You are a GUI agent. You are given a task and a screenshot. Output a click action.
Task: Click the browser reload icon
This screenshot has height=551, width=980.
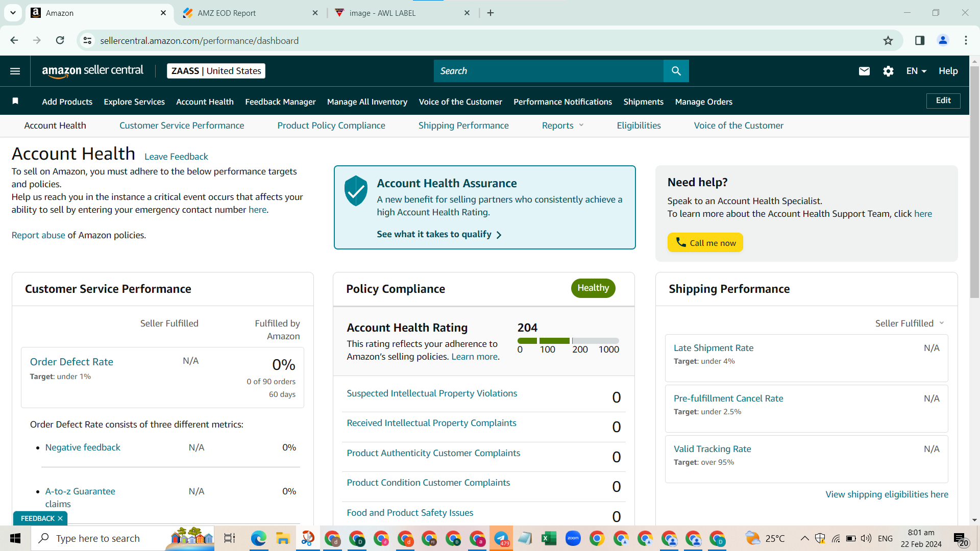(x=60, y=40)
